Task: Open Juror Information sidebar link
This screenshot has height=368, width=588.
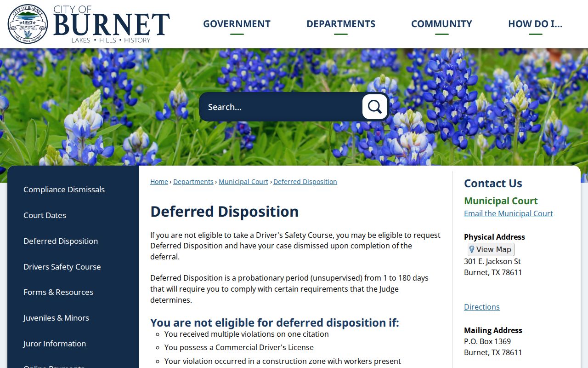Action: click(x=55, y=344)
